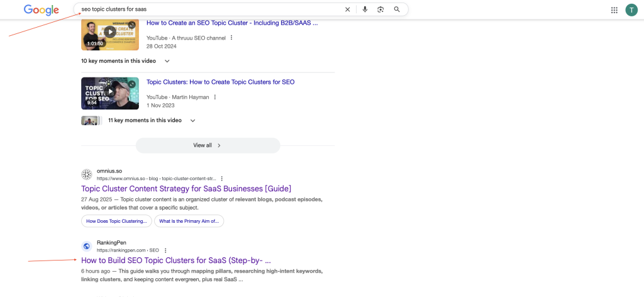Play the 1:01:50 webinar video thumbnail
644x297 pixels.
[110, 32]
